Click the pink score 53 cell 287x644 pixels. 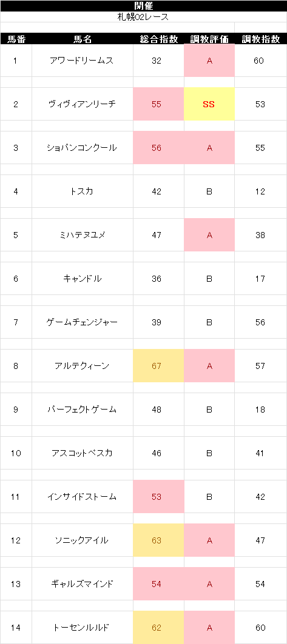(158, 497)
